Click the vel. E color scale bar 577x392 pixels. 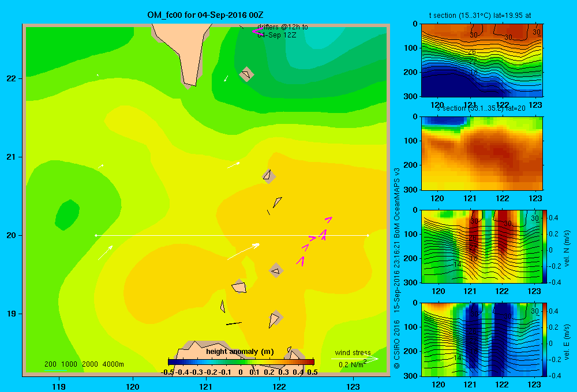[545, 340]
